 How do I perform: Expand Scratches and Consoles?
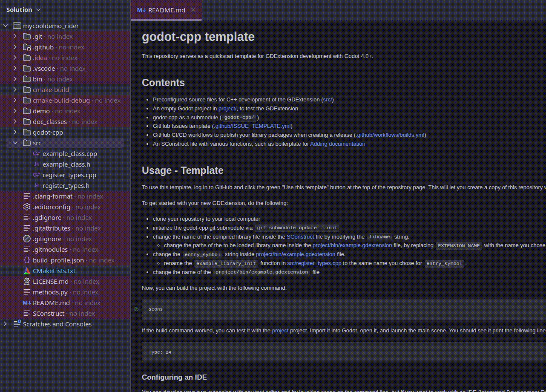tap(6, 324)
